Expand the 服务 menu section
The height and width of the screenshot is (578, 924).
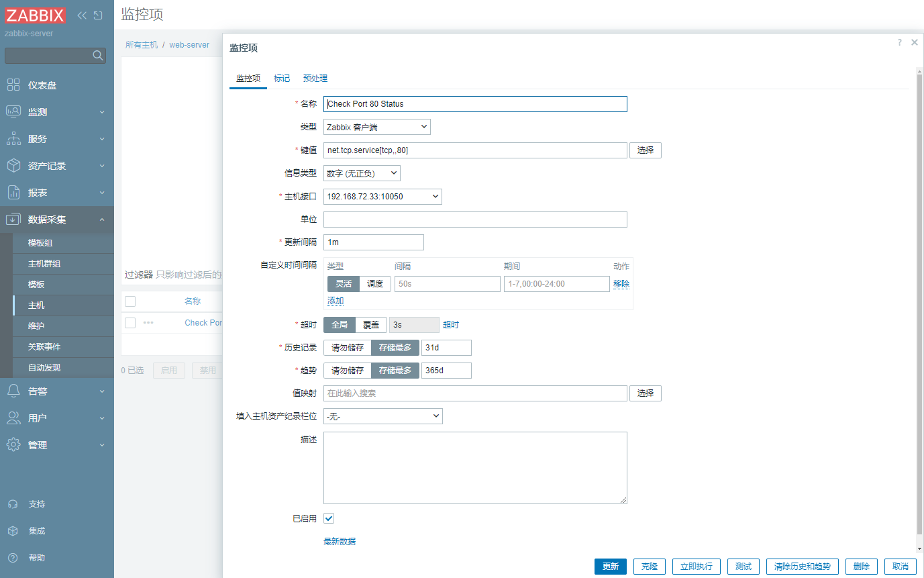coord(102,139)
